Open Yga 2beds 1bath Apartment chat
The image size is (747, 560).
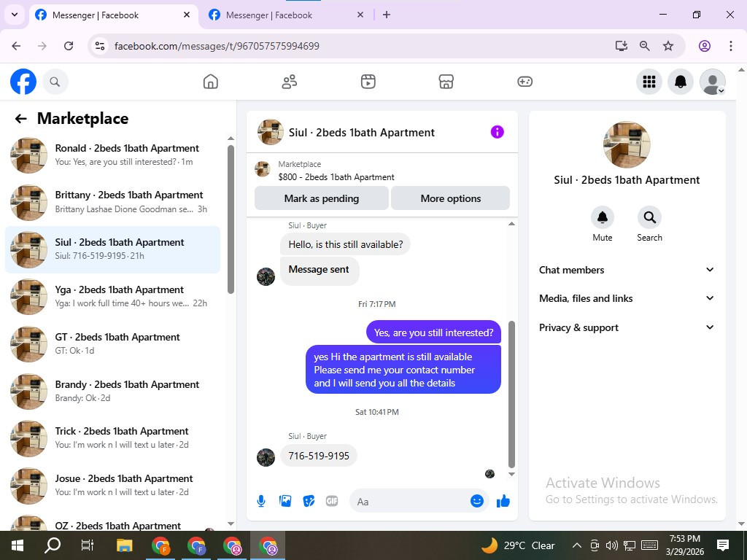click(113, 297)
